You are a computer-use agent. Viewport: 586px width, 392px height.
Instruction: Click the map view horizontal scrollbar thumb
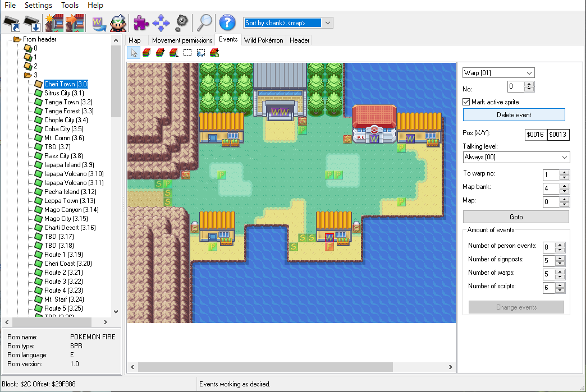coord(265,367)
